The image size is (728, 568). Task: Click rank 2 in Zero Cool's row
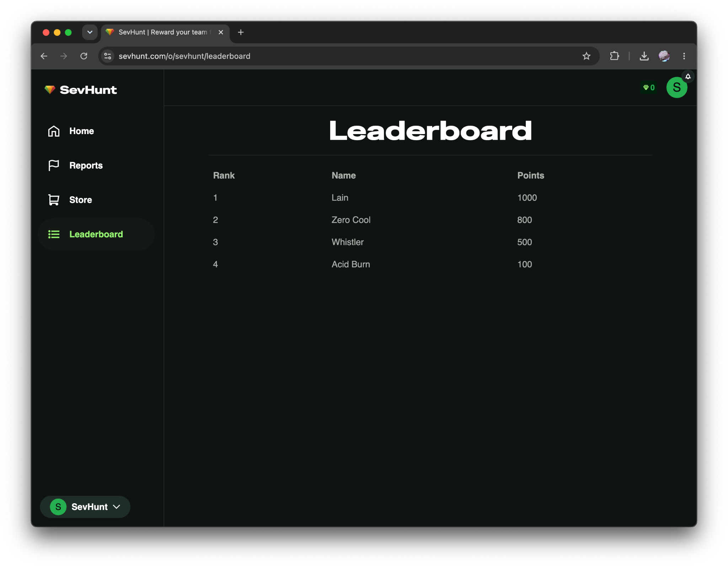[x=215, y=220]
